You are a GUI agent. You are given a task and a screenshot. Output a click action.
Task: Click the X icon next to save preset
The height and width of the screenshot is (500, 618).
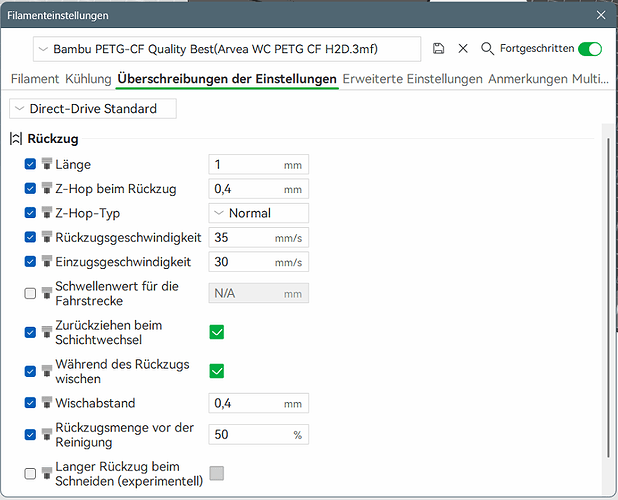[x=463, y=48]
